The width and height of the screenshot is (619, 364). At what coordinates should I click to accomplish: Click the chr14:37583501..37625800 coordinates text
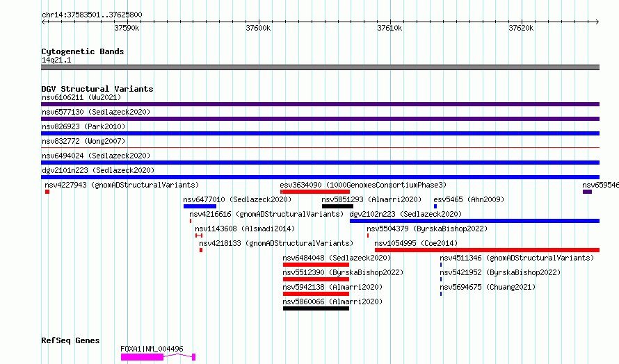pos(92,15)
